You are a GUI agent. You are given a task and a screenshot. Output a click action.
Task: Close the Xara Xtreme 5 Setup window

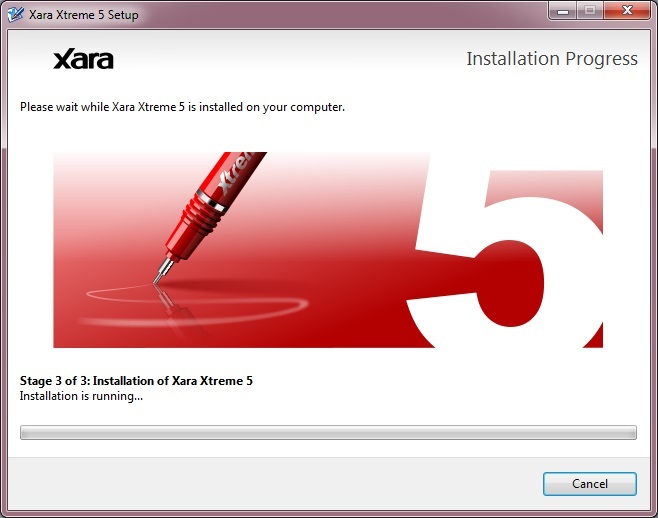[627, 10]
